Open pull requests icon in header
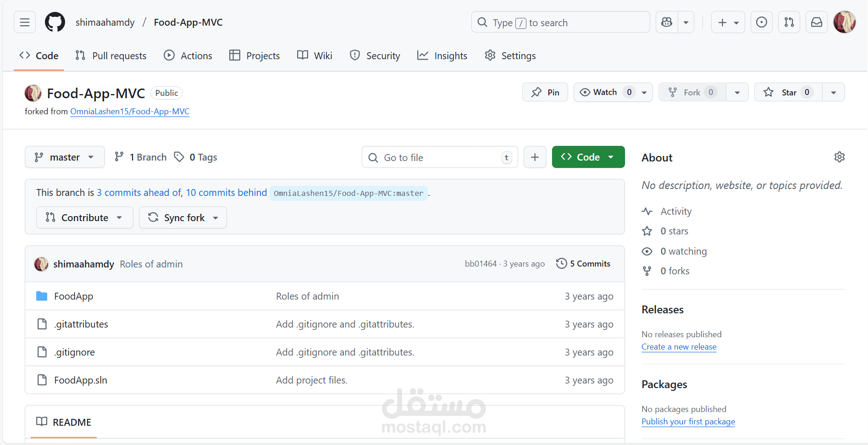 pos(789,22)
